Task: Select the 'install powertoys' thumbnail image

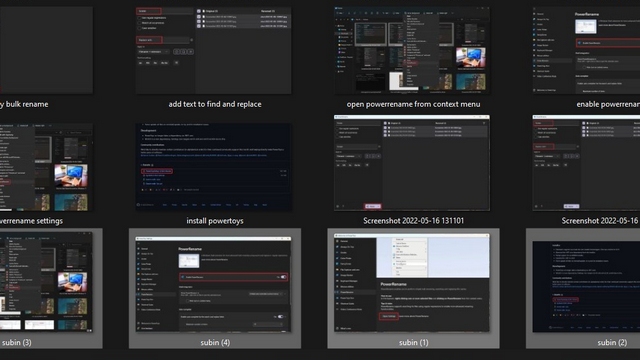Action: pyautogui.click(x=213, y=167)
